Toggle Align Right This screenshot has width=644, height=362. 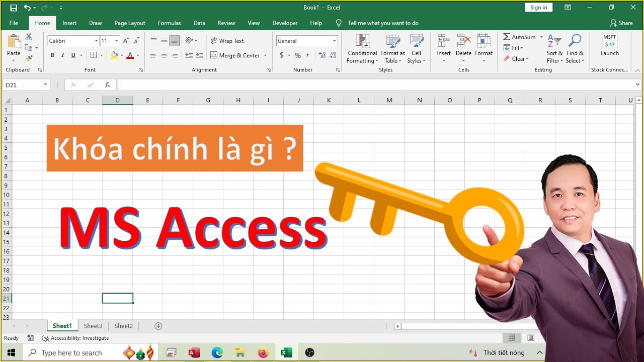(174, 55)
